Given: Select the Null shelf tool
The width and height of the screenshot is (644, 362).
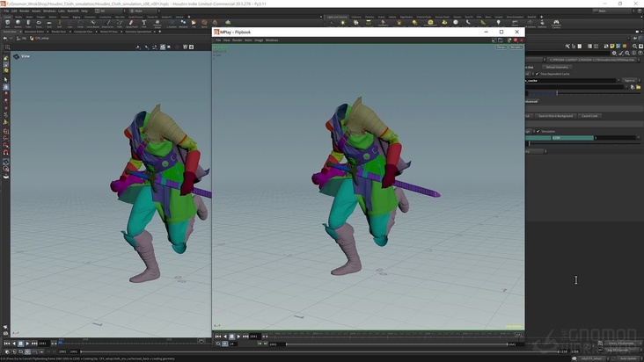Looking at the screenshot, I should (60, 24).
